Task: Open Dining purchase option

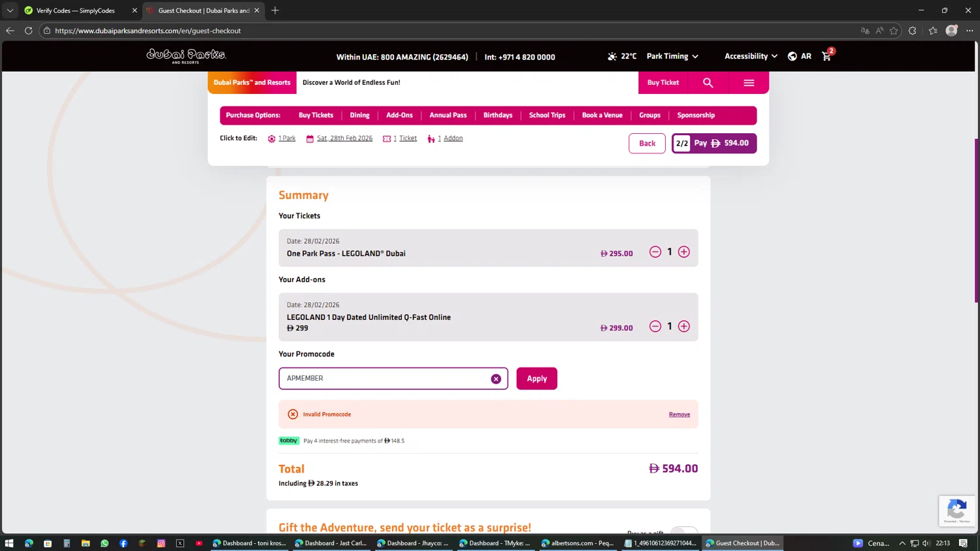Action: point(359,116)
